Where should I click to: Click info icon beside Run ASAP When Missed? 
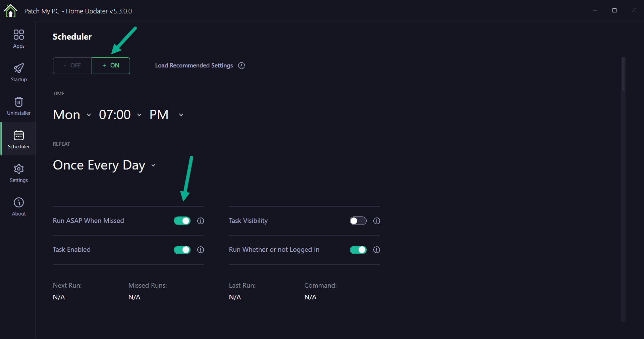click(201, 221)
